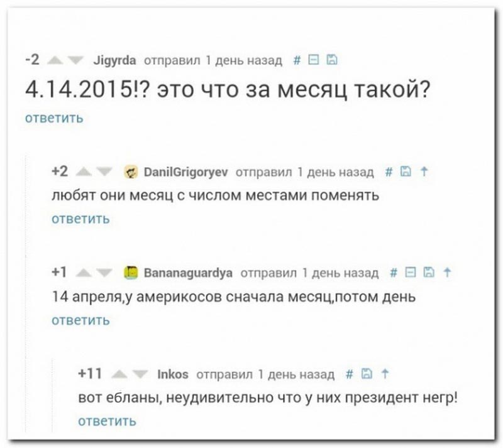Open Bananaguardya's user profile
The height and width of the screenshot is (448, 503).
[189, 272]
